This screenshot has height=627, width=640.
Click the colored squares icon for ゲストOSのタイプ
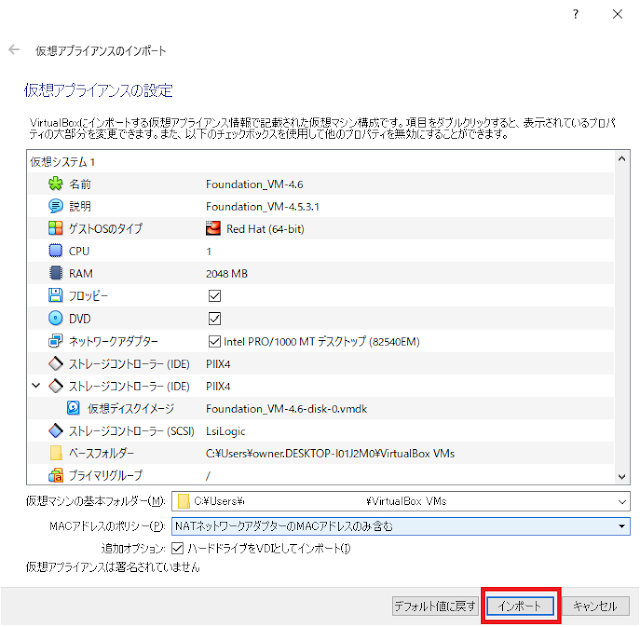[x=56, y=228]
